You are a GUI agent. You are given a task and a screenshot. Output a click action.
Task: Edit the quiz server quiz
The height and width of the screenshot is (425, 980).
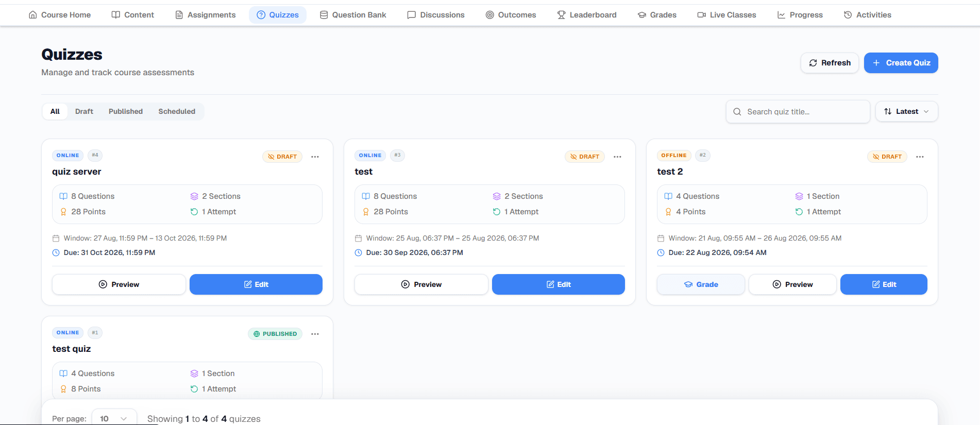[256, 284]
